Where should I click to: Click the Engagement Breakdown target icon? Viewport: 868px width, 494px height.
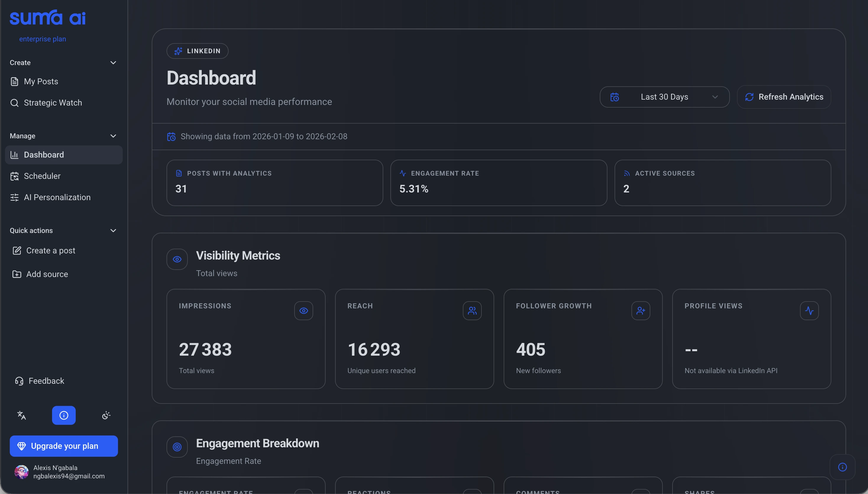click(x=177, y=447)
